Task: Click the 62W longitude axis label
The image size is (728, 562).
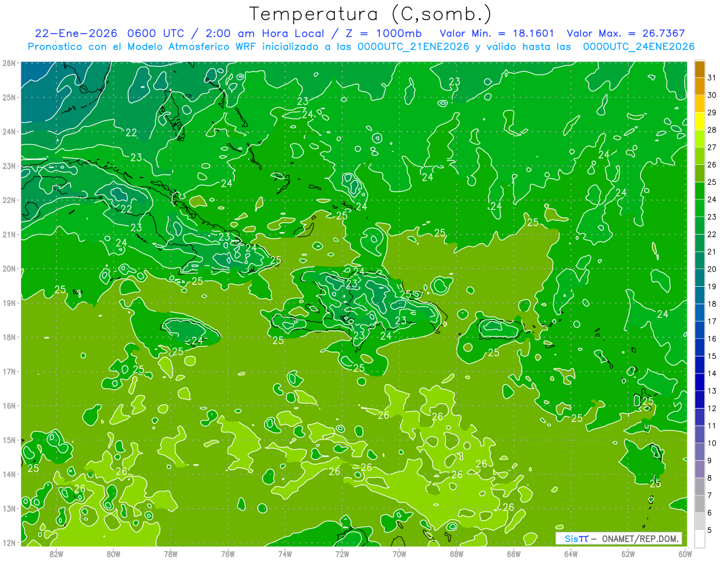Action: [x=628, y=554]
